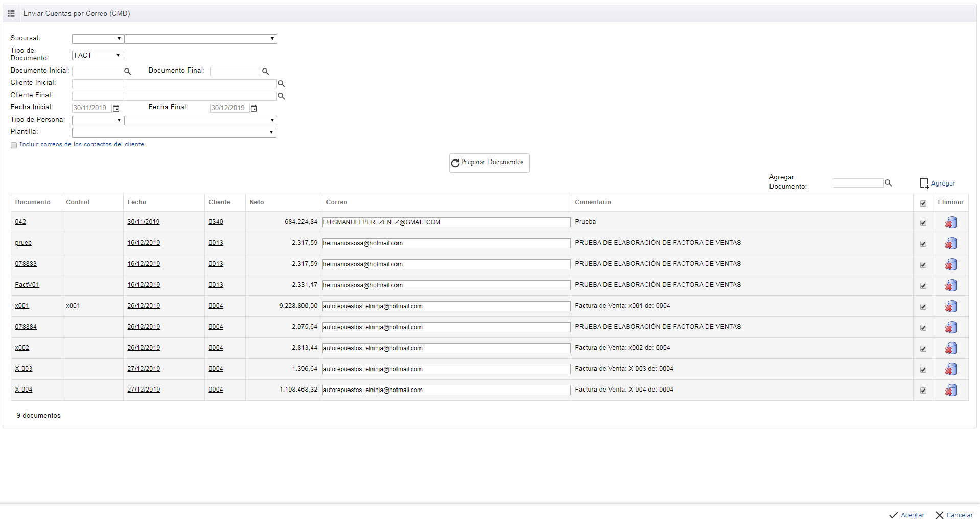Screen dimensions: 980x526
Task: Toggle the select-all checkbox in table header
Action: 923,203
